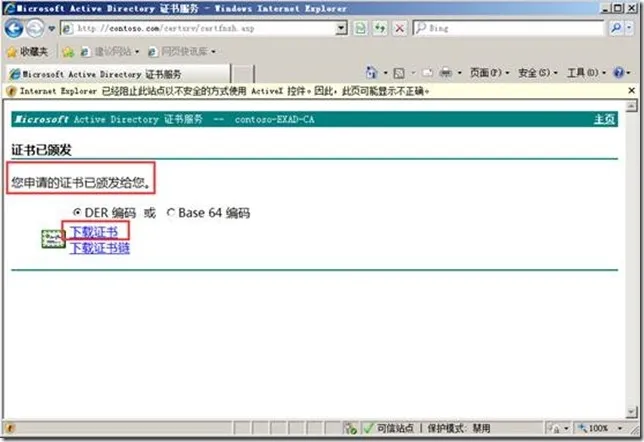Close the ActiveX information bar
Viewport: 644px width, 442px height.
click(x=632, y=90)
